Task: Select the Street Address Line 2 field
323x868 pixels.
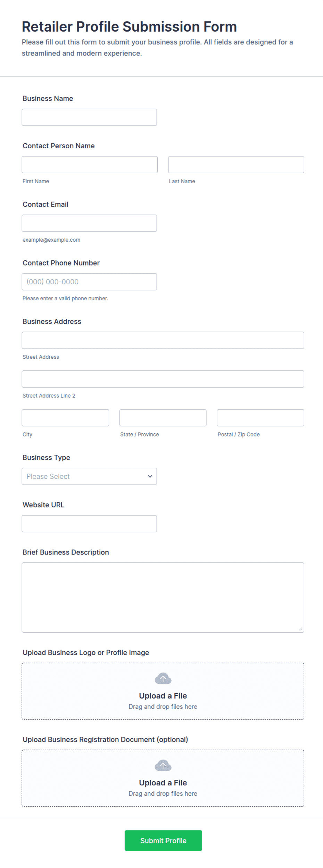Action: click(x=163, y=379)
